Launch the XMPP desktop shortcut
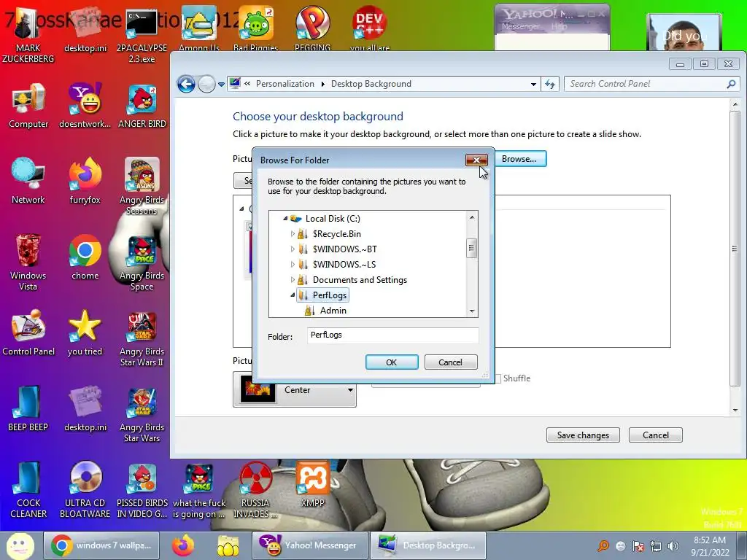The image size is (747, 560). (x=312, y=485)
